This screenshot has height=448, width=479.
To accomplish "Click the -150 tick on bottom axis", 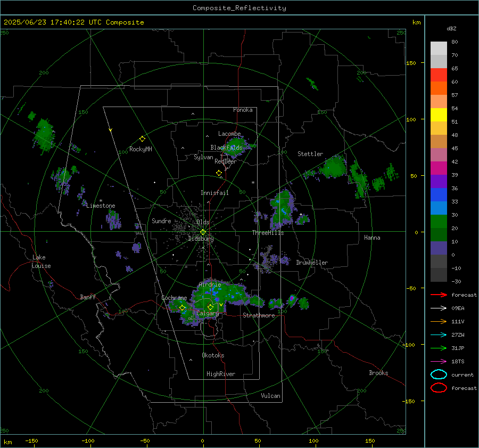I will pos(31,441).
